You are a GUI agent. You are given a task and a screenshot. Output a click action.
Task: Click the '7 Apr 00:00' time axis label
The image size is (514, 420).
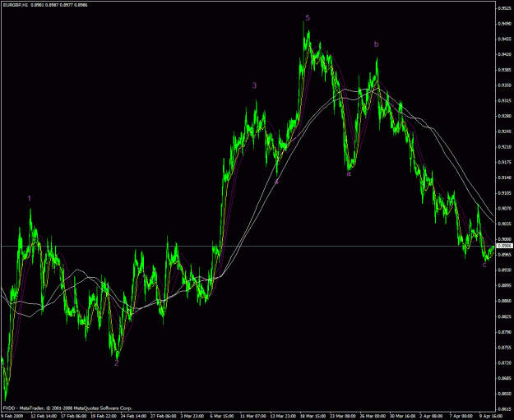point(461,416)
